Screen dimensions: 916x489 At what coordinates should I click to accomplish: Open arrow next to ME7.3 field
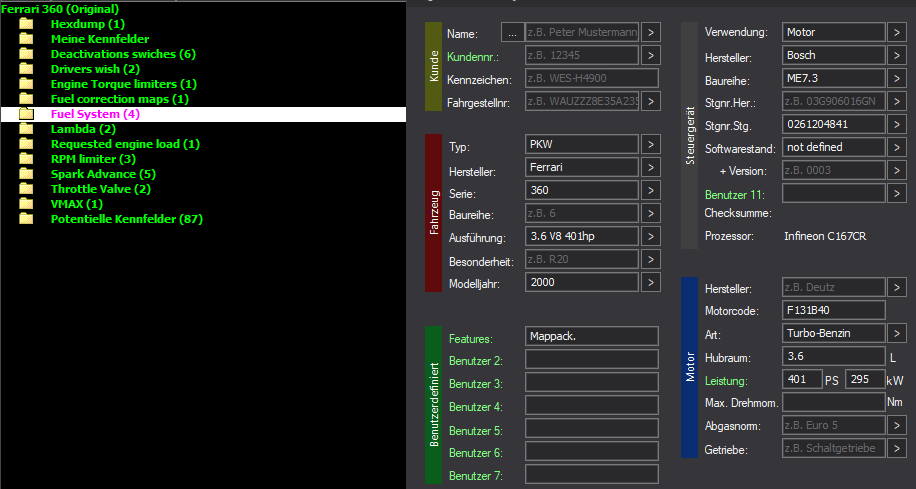(897, 78)
